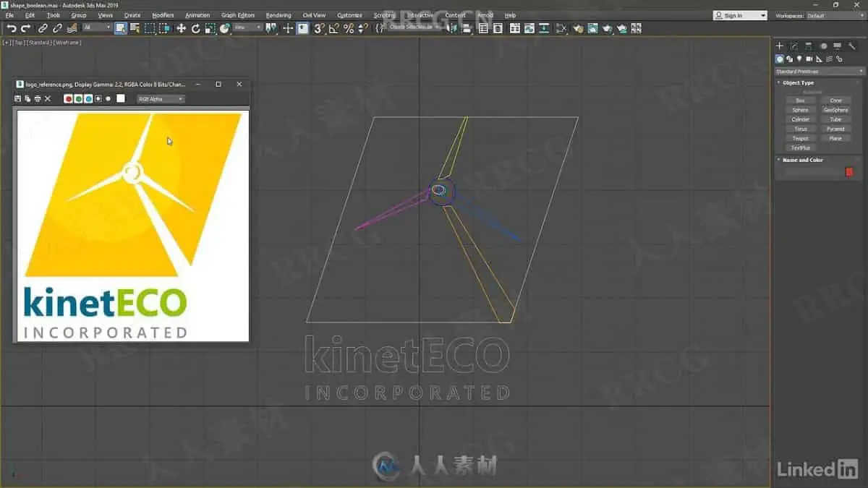Select the Cameras create category icon
The image size is (868, 488).
809,59
